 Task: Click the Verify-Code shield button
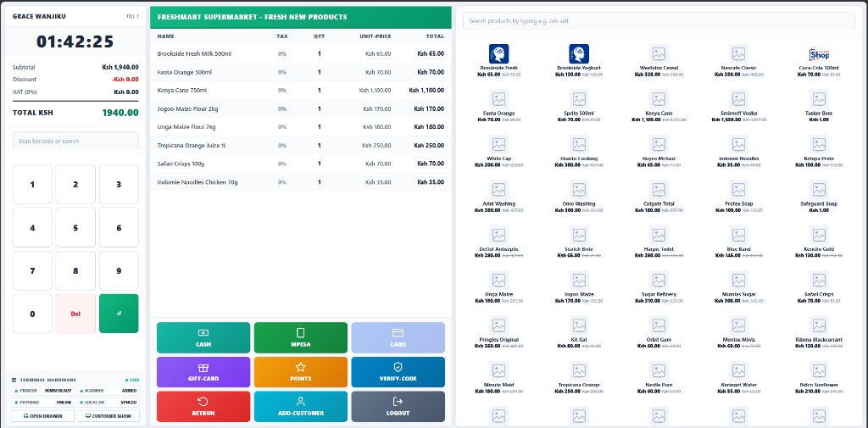(398, 372)
